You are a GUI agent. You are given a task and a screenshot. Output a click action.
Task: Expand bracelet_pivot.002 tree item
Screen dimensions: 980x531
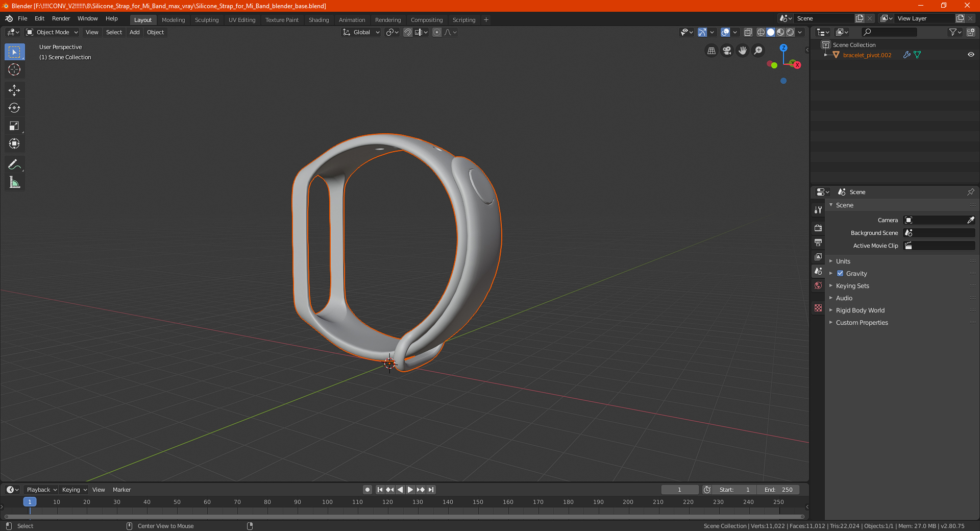[826, 55]
